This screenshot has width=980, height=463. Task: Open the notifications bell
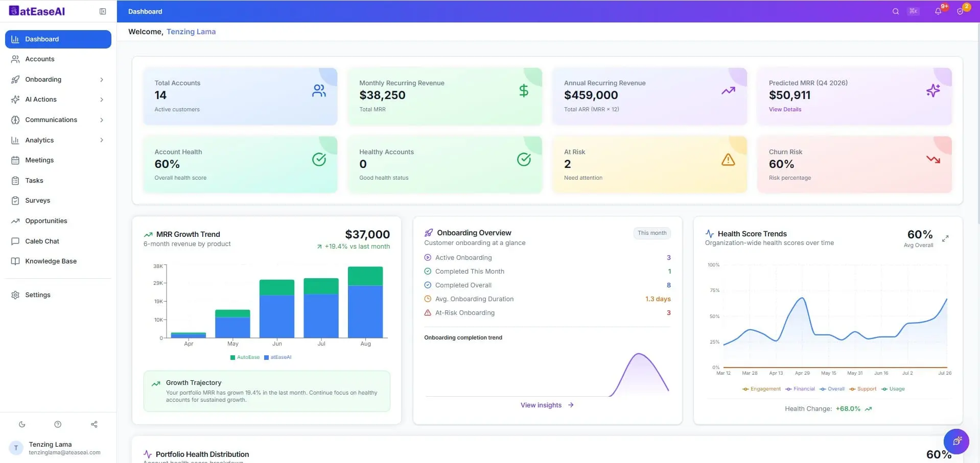[x=938, y=11]
